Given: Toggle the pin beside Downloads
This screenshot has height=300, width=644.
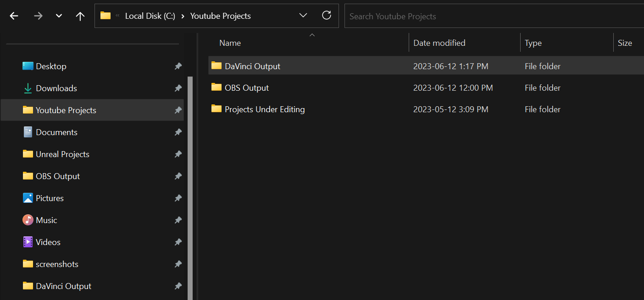Looking at the screenshot, I should point(178,88).
